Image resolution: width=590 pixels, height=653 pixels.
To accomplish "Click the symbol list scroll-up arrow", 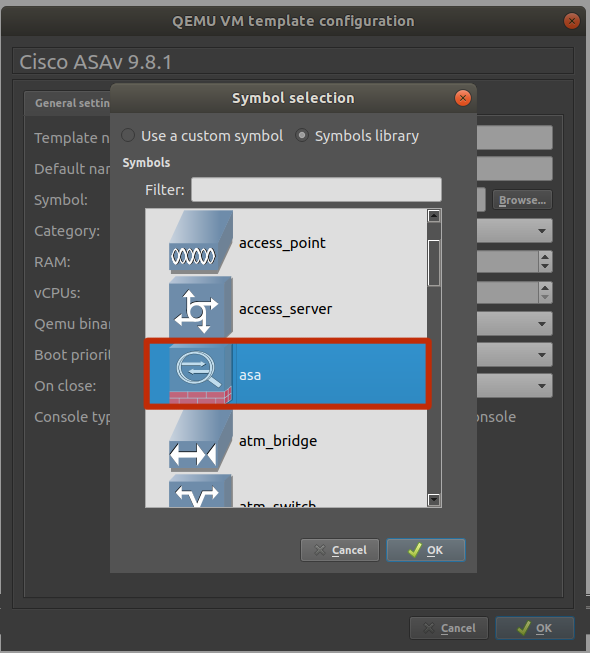I will pos(434,216).
